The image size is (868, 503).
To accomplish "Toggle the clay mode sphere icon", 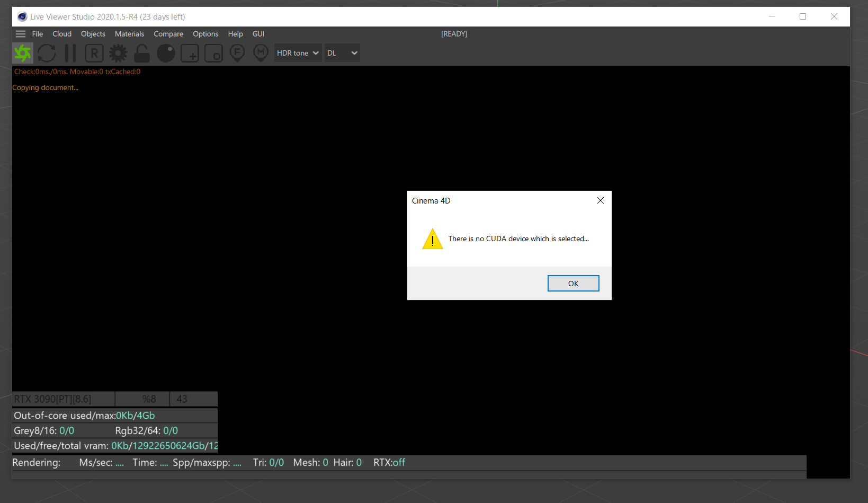I will [166, 53].
